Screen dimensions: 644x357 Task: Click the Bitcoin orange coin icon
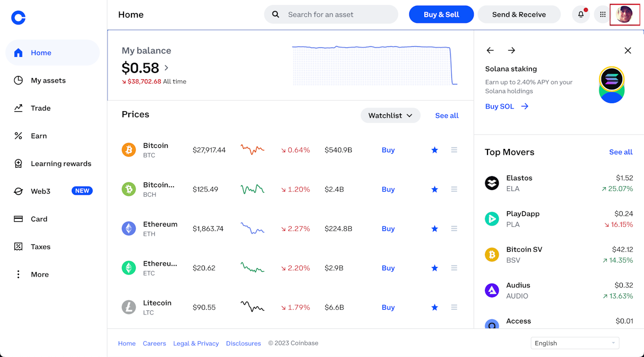pyautogui.click(x=129, y=150)
